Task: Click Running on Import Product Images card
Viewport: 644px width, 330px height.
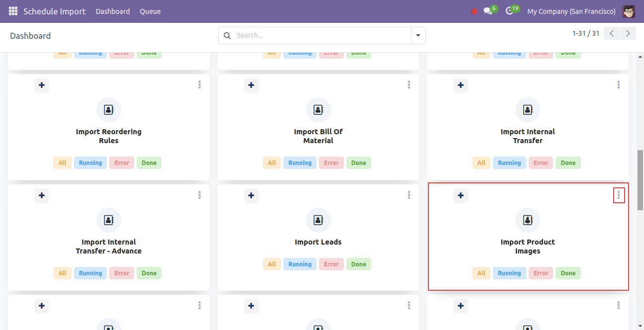Action: pos(509,273)
